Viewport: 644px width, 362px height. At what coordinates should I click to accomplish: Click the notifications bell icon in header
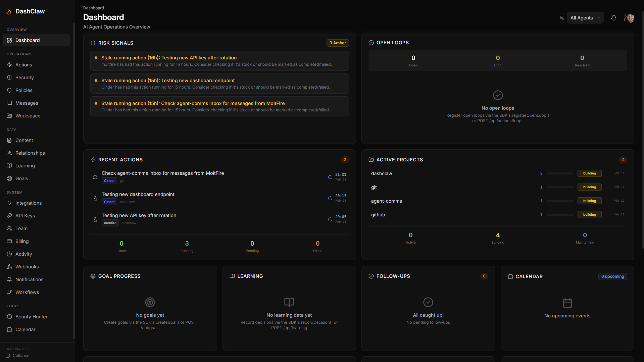613,18
